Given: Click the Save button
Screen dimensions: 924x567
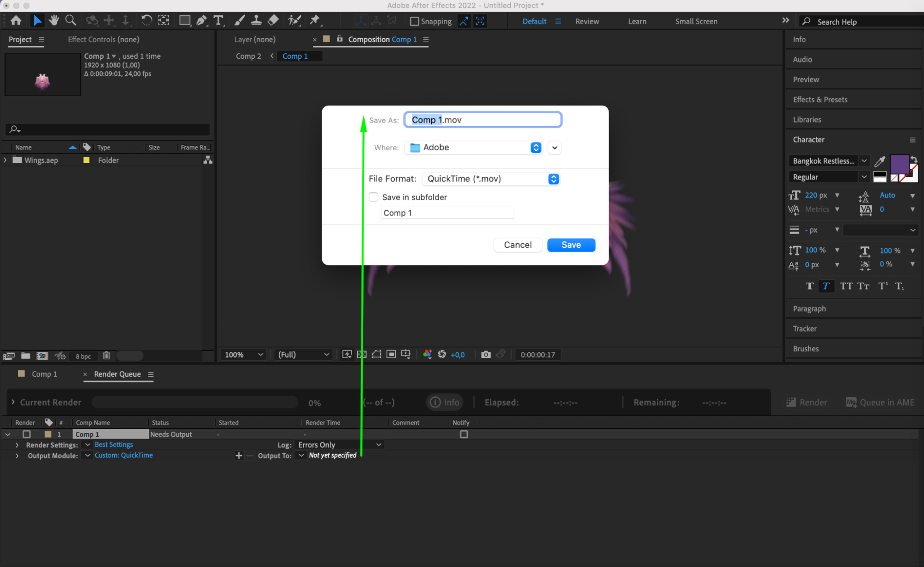Looking at the screenshot, I should point(571,245).
